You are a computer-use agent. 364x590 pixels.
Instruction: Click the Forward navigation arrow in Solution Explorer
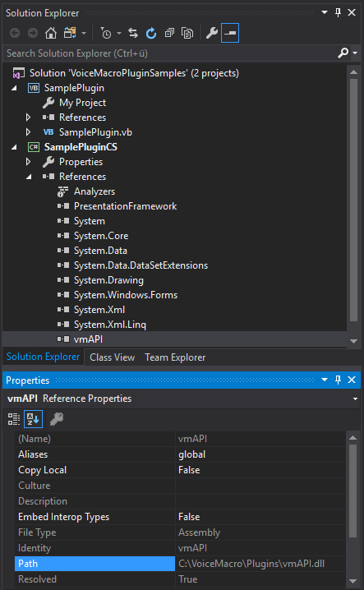(x=33, y=33)
